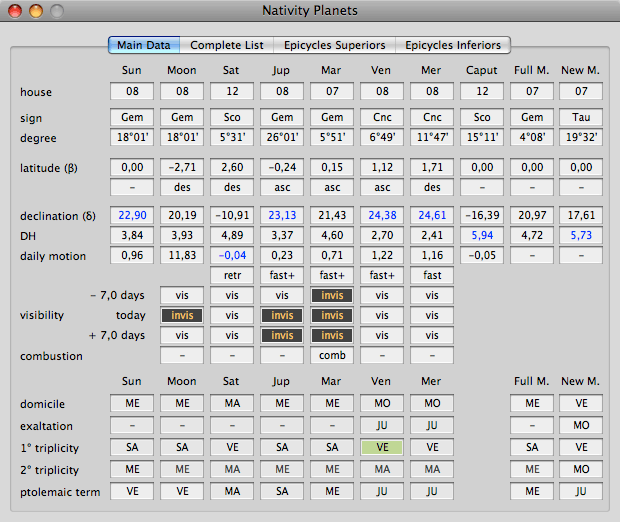
Task: Click New Moon degree value 19°32'
Action: 581,137
